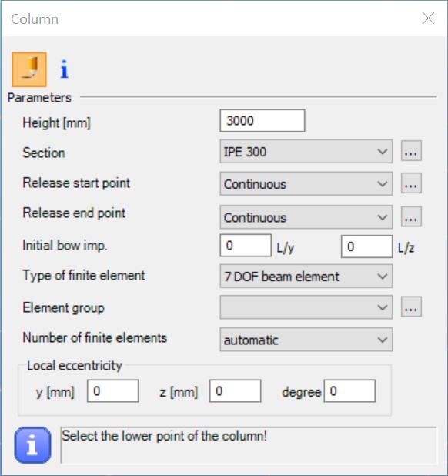
Task: Click the z eccentricity input field
Action: 235,391
